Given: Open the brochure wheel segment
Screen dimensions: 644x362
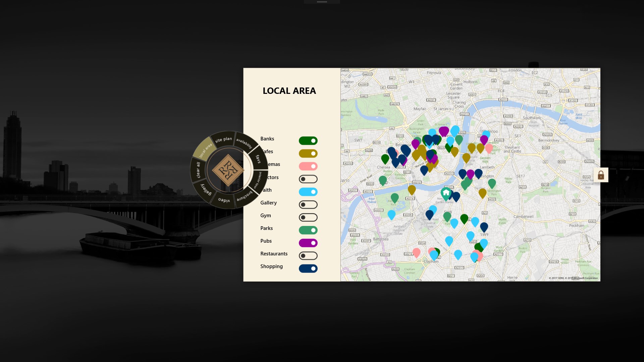Looking at the screenshot, I should pos(245,196).
